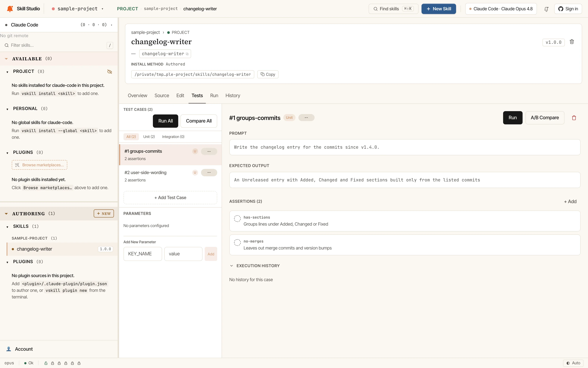The image size is (588, 368).
Task: Click the Account person icon
Action: pyautogui.click(x=9, y=349)
